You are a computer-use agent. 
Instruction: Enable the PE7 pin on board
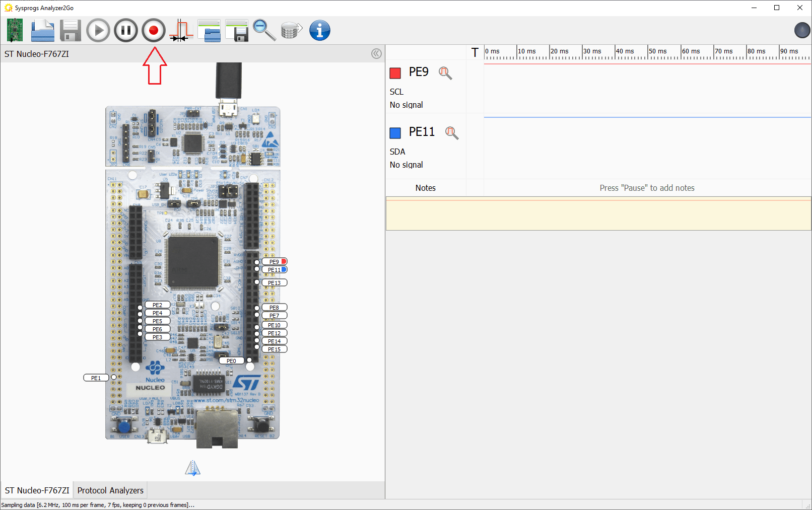(x=274, y=315)
